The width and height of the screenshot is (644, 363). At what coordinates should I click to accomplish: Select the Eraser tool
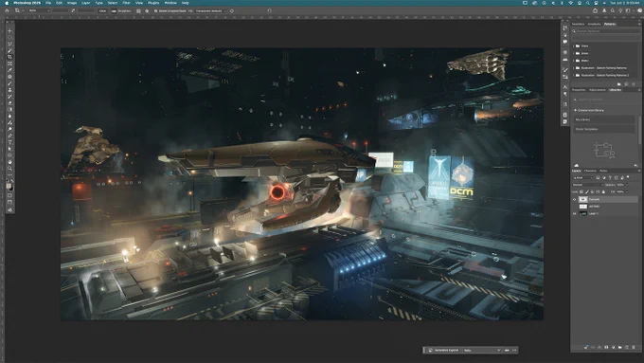pos(9,102)
